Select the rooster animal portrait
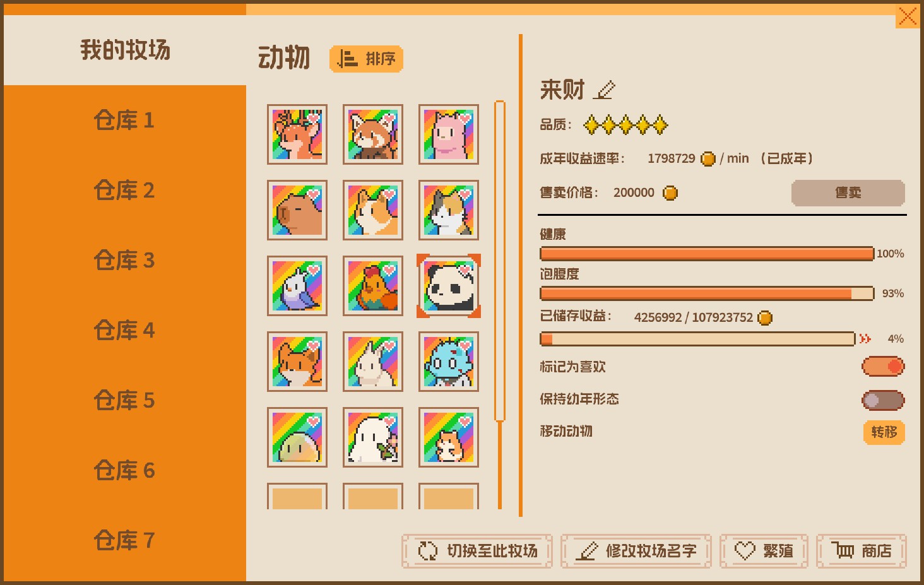Image resolution: width=924 pixels, height=585 pixels. (373, 286)
